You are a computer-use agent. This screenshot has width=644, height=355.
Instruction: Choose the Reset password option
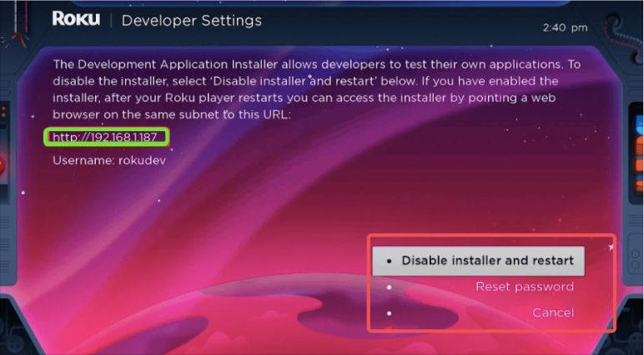pyautogui.click(x=525, y=287)
